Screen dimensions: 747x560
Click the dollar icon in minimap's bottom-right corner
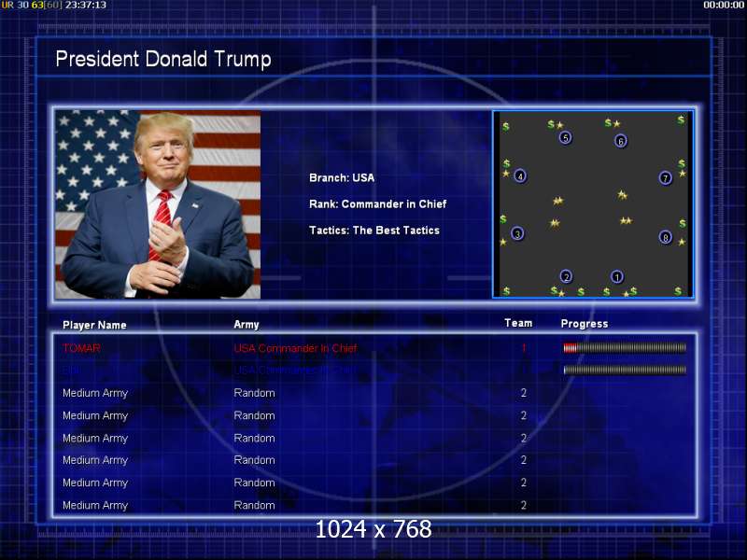tap(678, 290)
